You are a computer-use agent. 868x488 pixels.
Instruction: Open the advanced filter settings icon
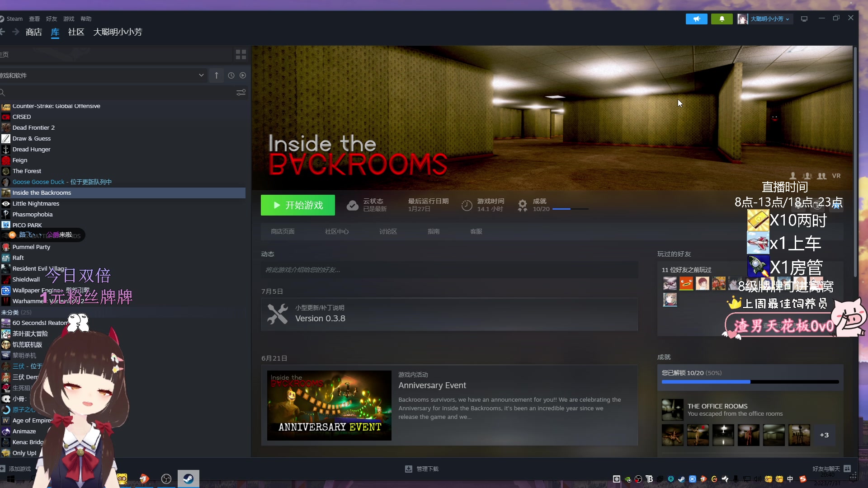[x=241, y=93]
